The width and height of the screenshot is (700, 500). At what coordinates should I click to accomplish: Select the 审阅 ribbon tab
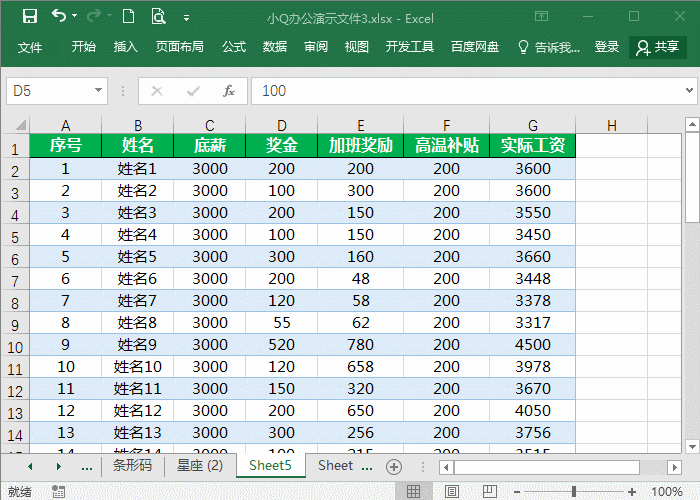(x=316, y=47)
